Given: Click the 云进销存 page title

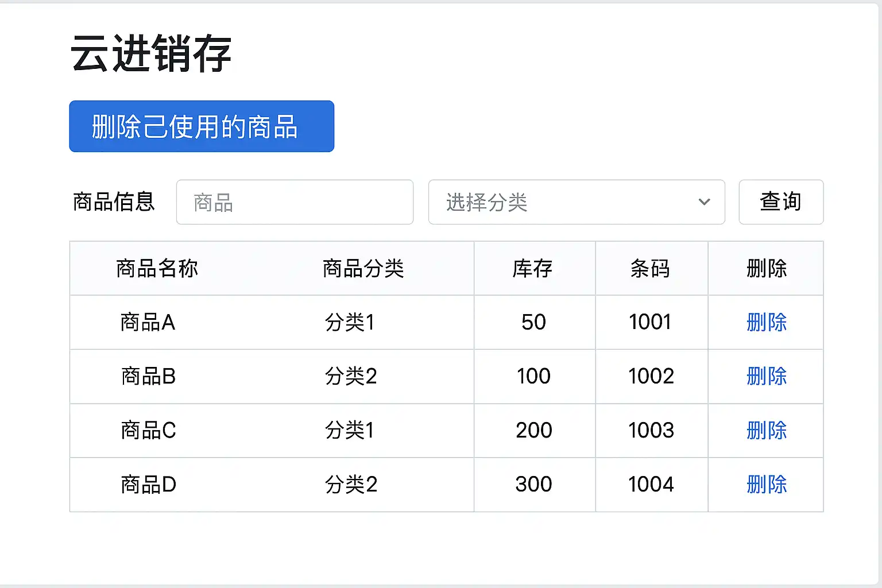Looking at the screenshot, I should click(151, 54).
